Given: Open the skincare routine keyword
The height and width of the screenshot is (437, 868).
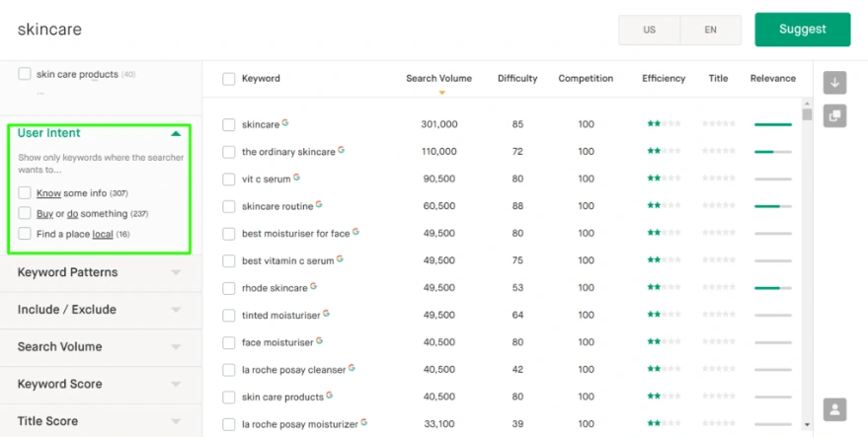Looking at the screenshot, I should point(277,206).
